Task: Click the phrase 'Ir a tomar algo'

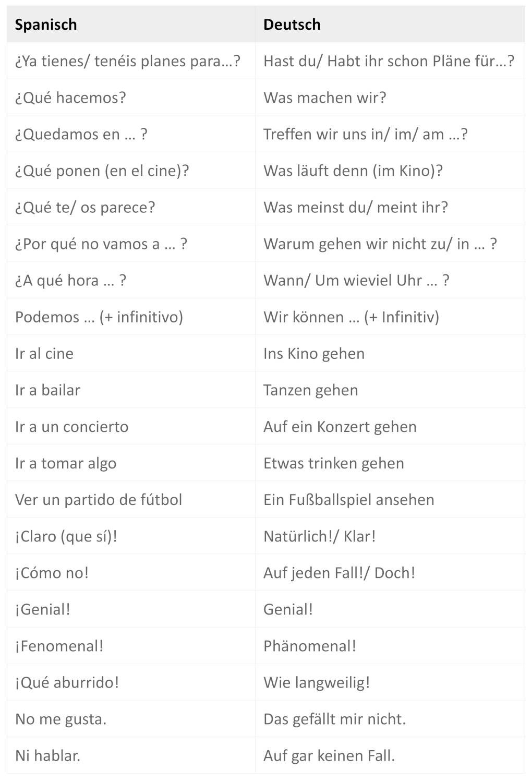Action: [x=66, y=463]
